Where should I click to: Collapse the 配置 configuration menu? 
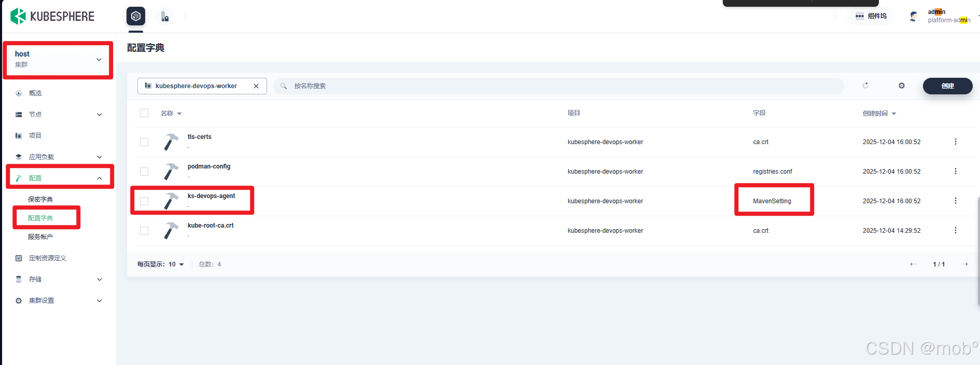(x=58, y=178)
